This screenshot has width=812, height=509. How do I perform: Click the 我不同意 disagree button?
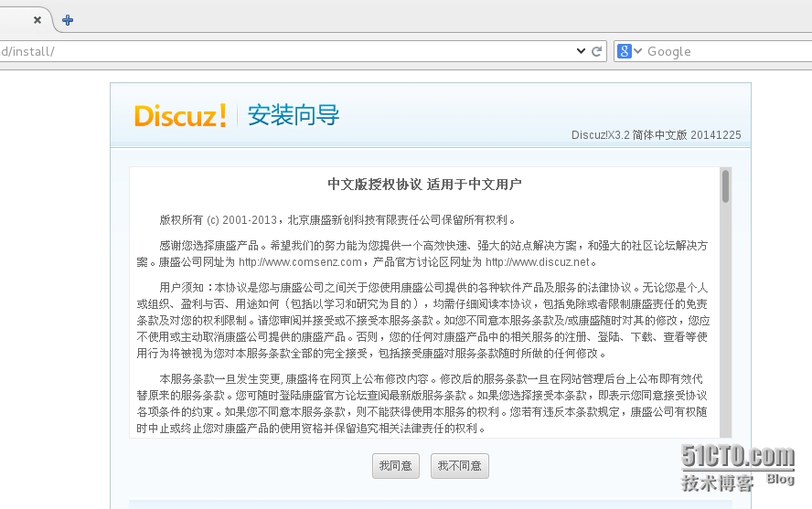[x=460, y=466]
